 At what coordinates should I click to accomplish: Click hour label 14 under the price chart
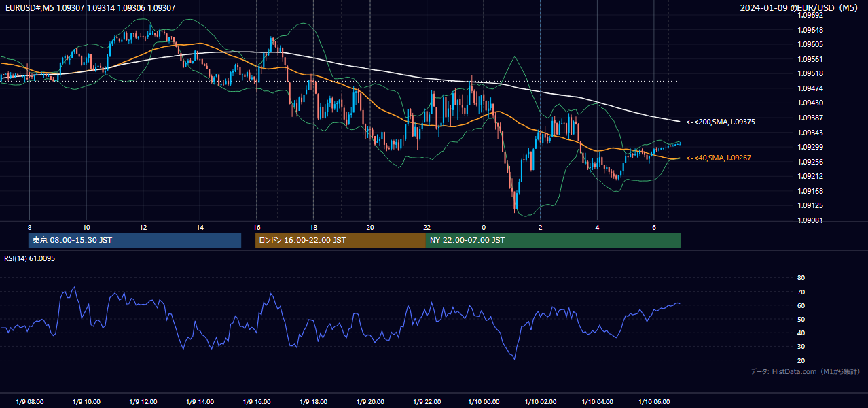pyautogui.click(x=200, y=227)
